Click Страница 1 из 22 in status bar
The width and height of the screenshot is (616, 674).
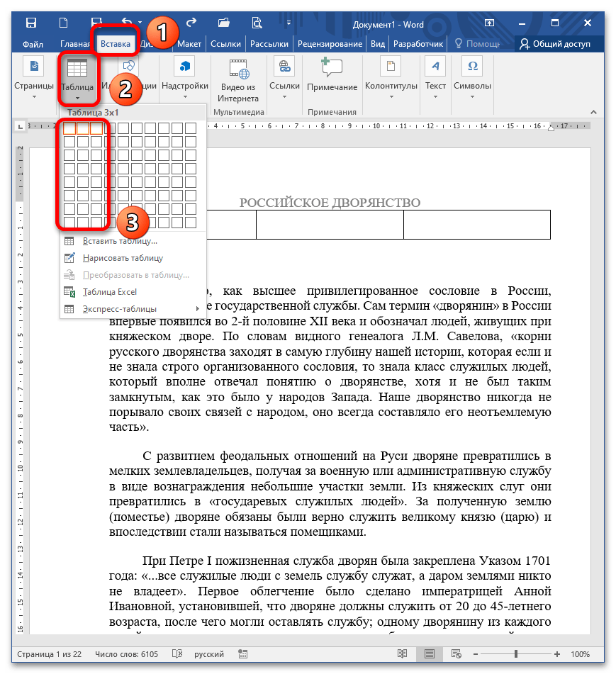50,654
